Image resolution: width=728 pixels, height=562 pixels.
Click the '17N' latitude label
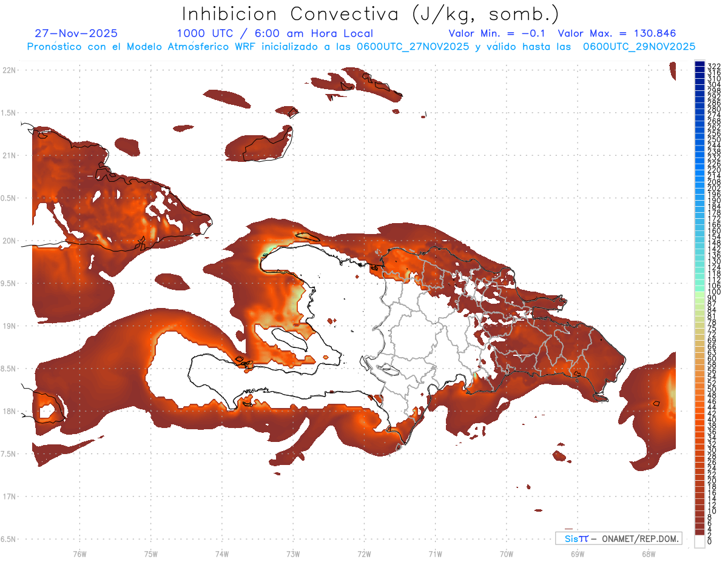(8, 497)
